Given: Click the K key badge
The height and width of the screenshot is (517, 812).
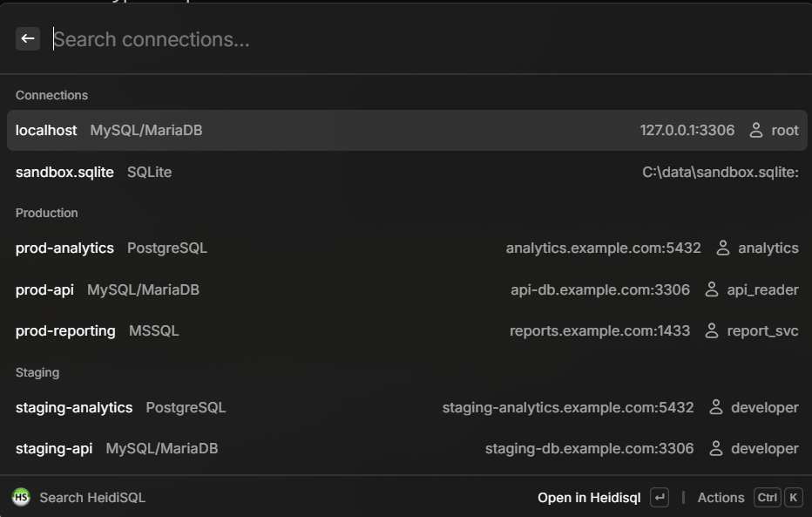Looking at the screenshot, I should pos(793,498).
